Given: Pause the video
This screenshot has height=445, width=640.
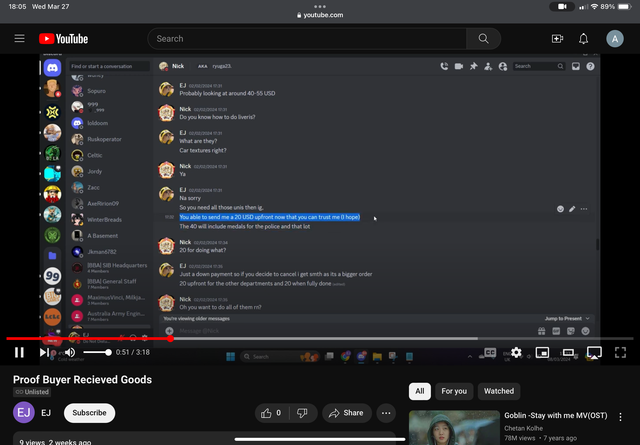Looking at the screenshot, I should (19, 352).
